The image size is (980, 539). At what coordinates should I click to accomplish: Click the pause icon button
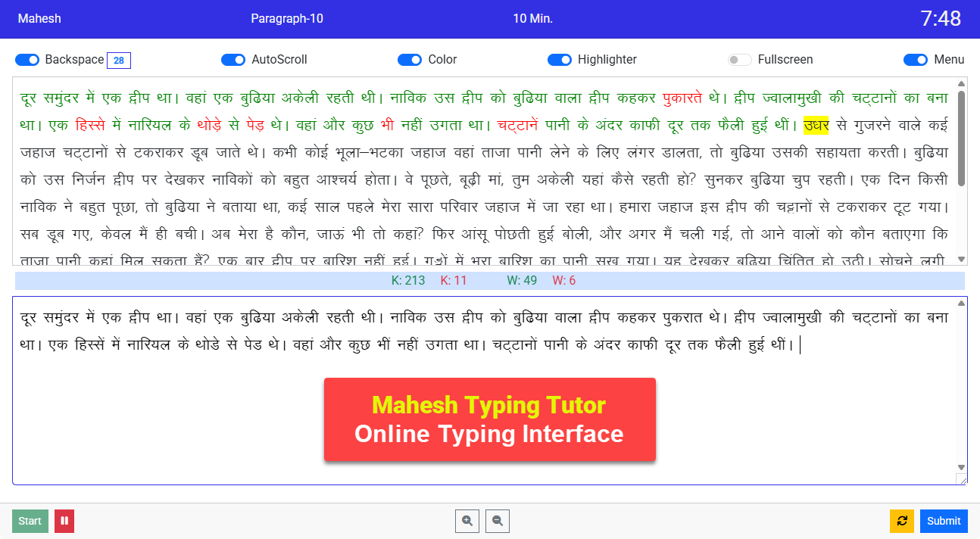tap(64, 521)
